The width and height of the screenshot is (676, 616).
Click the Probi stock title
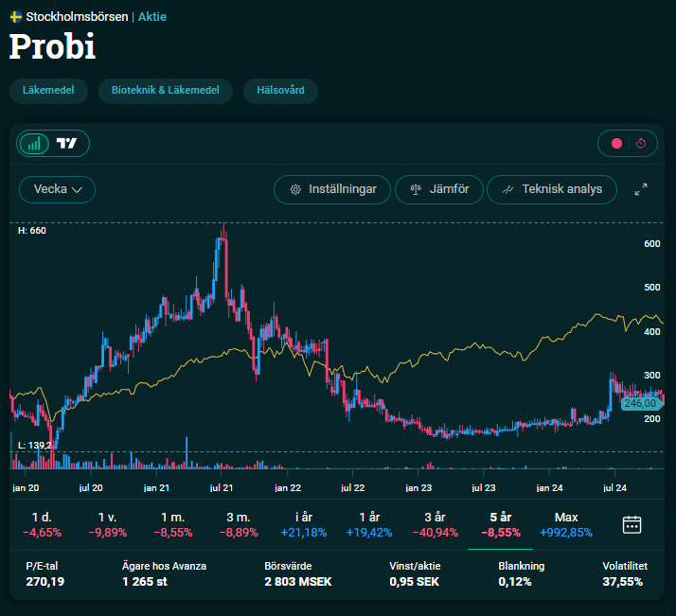[x=52, y=46]
